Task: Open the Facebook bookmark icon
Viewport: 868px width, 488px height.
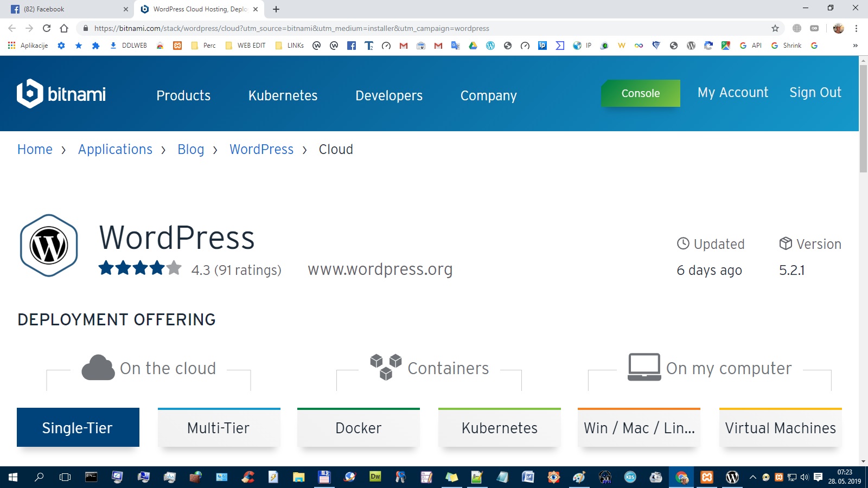Action: (x=352, y=46)
